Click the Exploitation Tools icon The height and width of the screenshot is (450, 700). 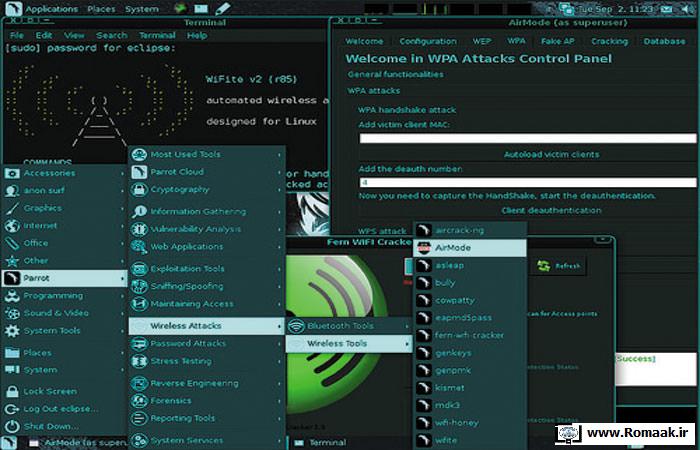pos(139,269)
